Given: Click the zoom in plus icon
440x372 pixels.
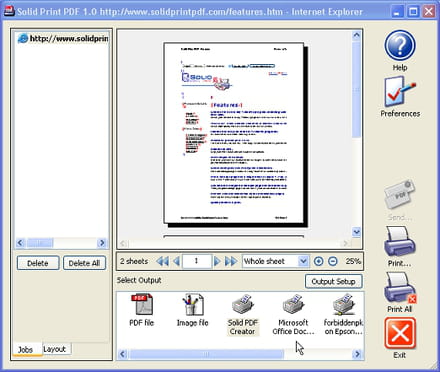Looking at the screenshot, I should pos(318,261).
